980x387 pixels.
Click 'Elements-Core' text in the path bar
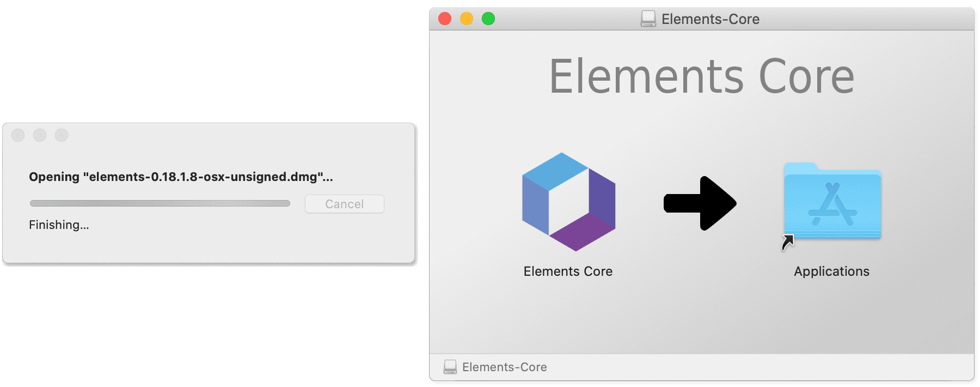pos(505,367)
